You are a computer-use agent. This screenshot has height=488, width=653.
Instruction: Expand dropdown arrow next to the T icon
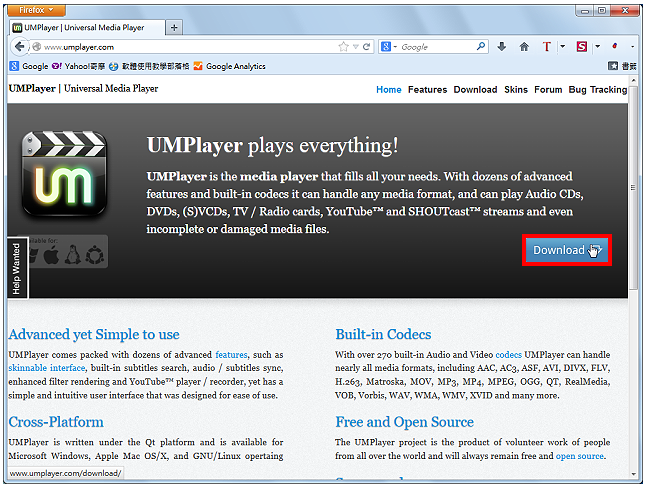(x=563, y=47)
